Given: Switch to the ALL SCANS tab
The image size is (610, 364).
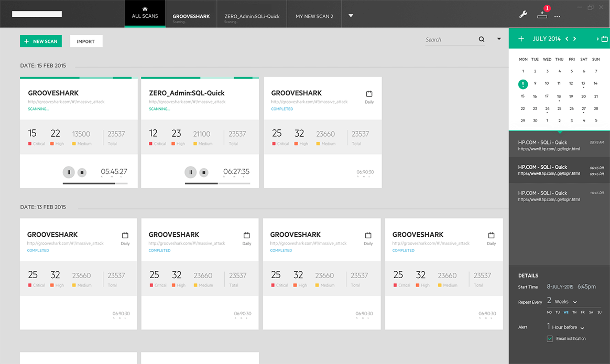Looking at the screenshot, I should (x=145, y=14).
